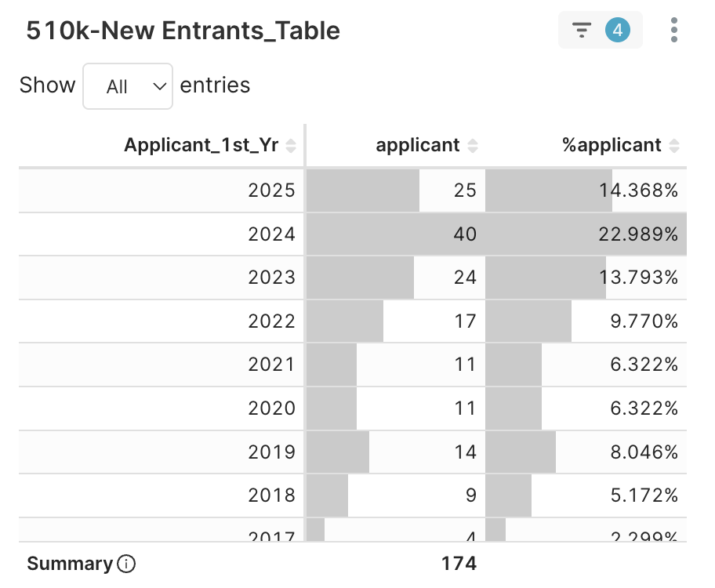Sort by %applicant column arrows

click(x=674, y=146)
